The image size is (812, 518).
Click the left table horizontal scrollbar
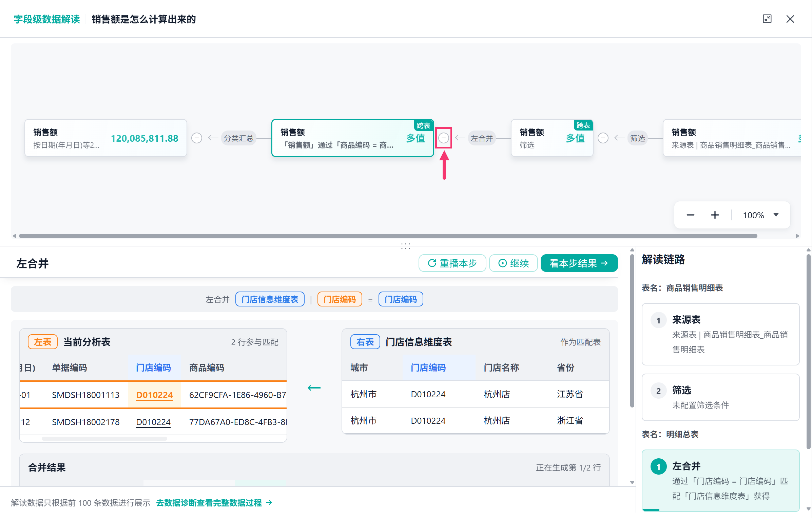coord(104,439)
